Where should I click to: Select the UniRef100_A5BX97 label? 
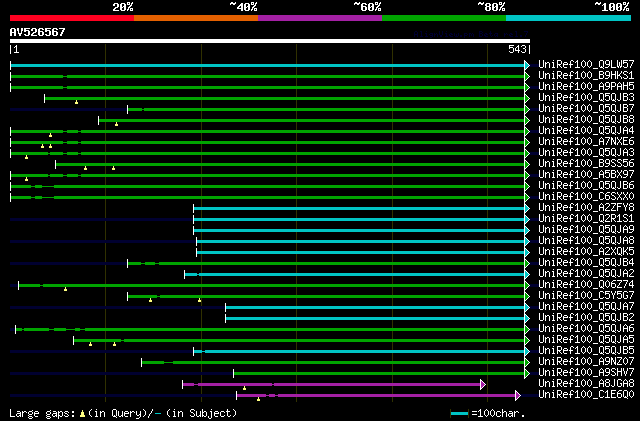586,175
